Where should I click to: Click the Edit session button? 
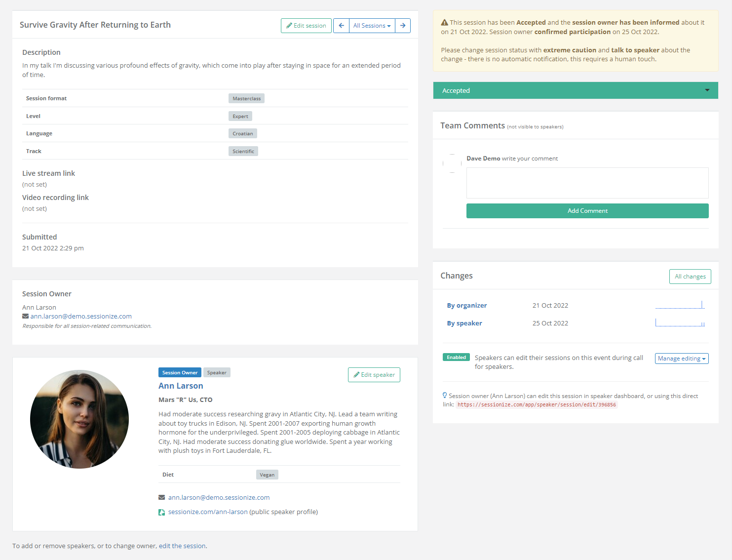point(306,26)
